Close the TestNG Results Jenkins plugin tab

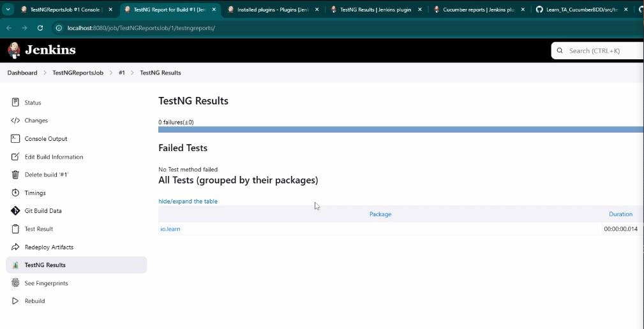pos(420,10)
